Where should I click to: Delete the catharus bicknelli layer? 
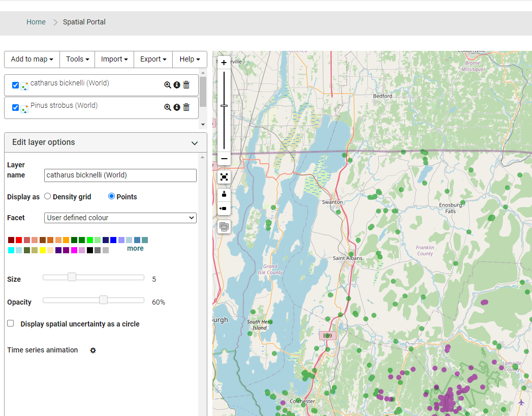pos(186,85)
